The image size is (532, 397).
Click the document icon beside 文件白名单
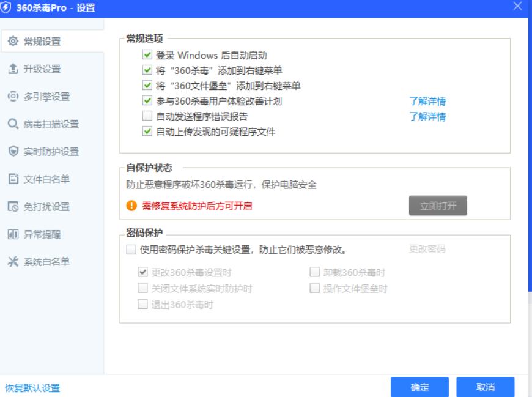tap(13, 179)
